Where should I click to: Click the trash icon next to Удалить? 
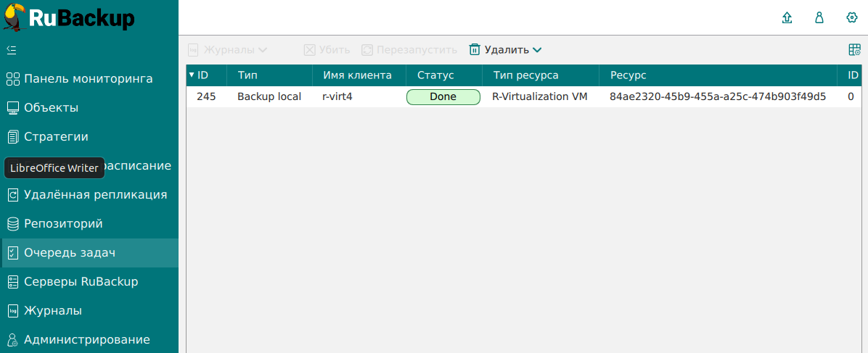click(475, 50)
